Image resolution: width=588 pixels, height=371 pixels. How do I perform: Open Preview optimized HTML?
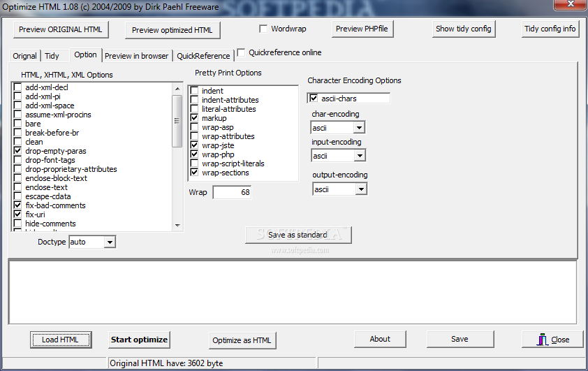coord(172,30)
